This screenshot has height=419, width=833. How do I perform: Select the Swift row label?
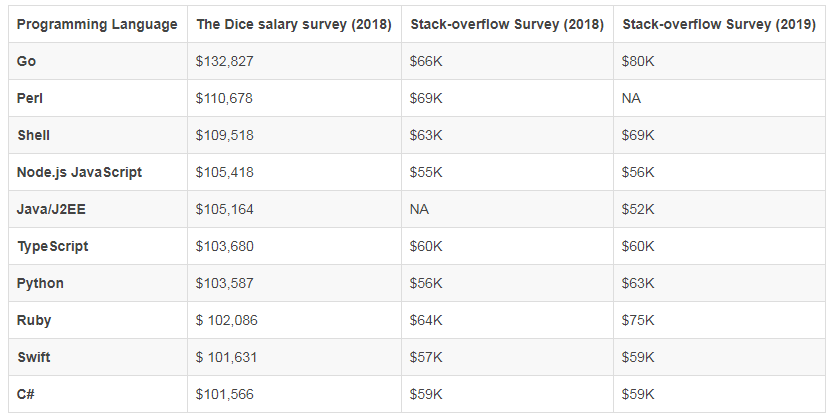(x=34, y=357)
